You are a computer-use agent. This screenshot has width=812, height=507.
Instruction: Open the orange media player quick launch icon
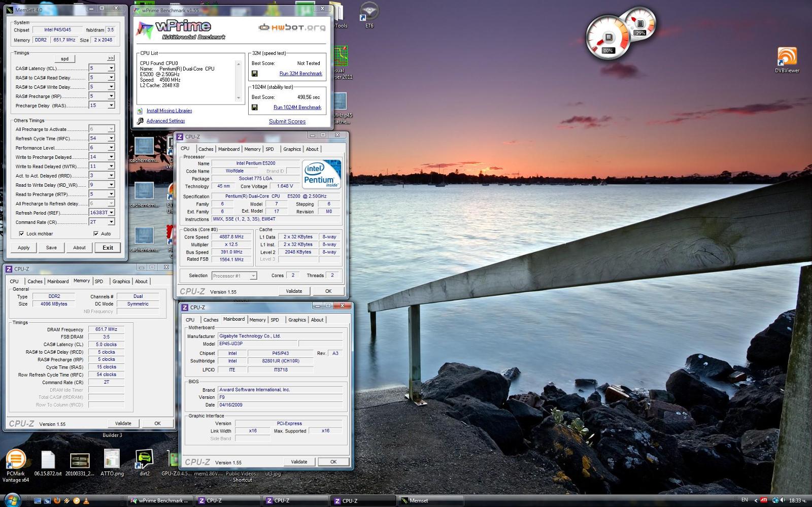(76, 501)
